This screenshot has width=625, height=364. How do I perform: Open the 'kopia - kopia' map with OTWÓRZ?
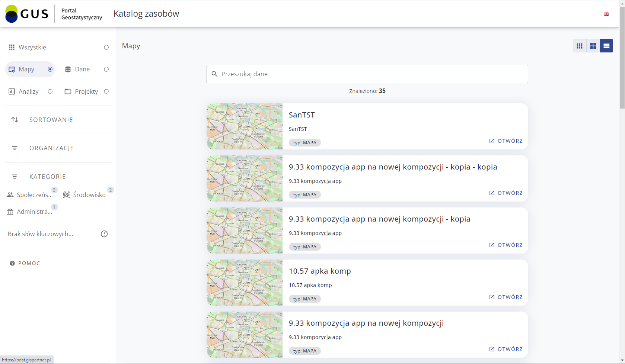[506, 193]
